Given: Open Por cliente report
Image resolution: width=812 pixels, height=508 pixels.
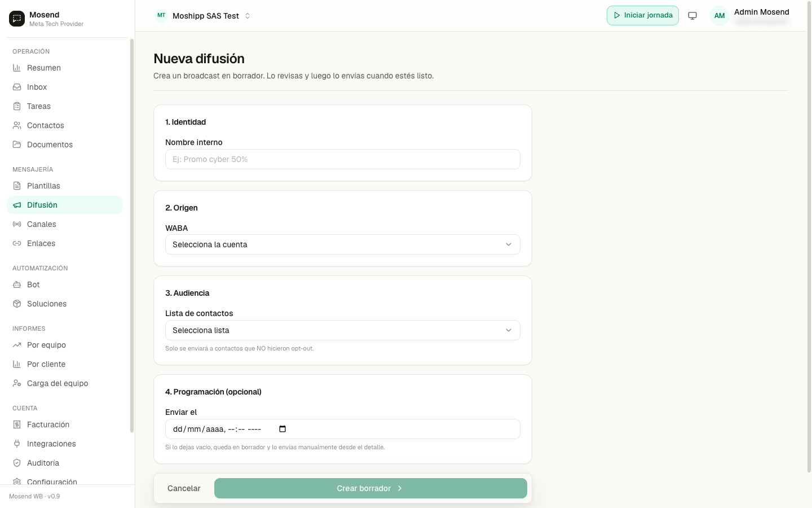Looking at the screenshot, I should (x=64, y=364).
